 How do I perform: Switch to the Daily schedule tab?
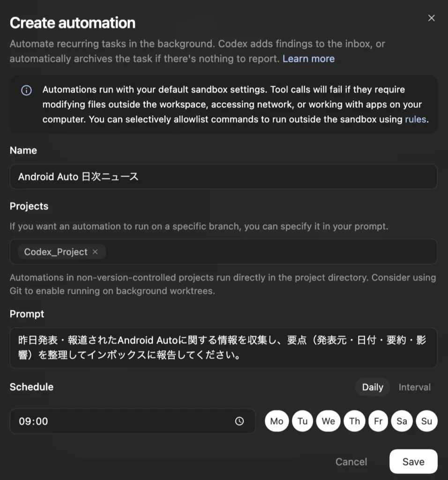click(373, 387)
